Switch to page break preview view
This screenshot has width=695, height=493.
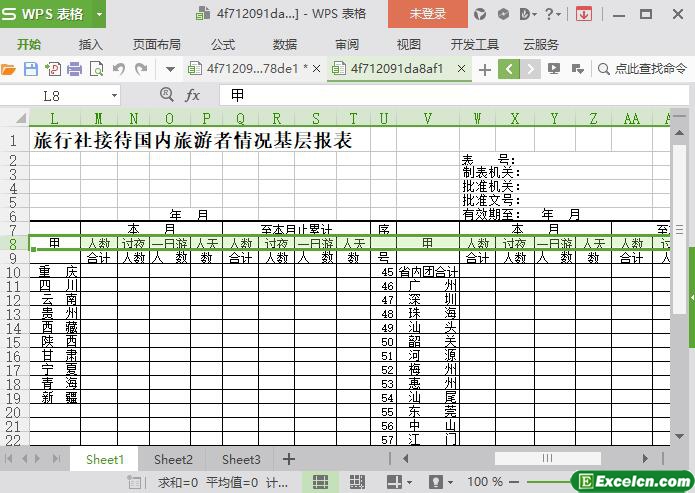pos(357,482)
